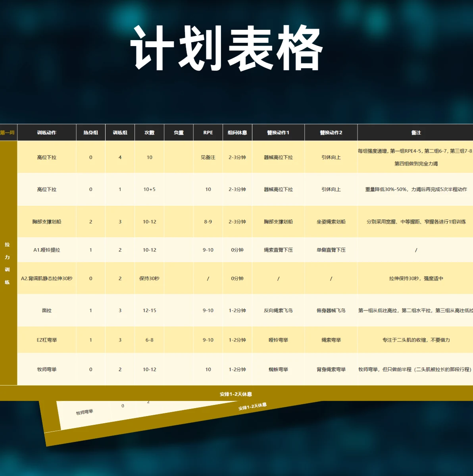Click the 训练动作 column header
The width and height of the screenshot is (473, 476).
[47, 132]
